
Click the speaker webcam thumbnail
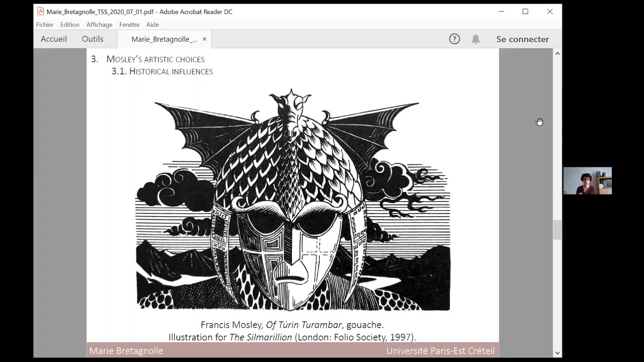click(x=587, y=180)
